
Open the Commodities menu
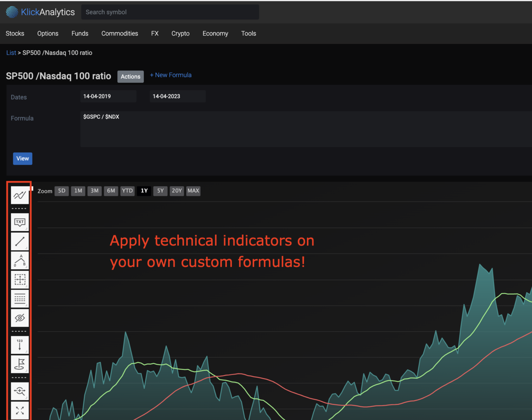120,33
